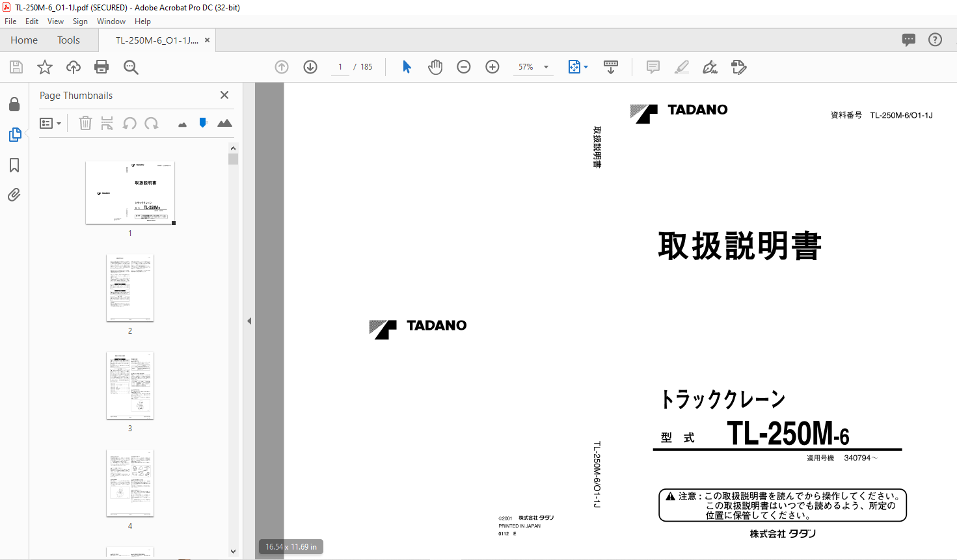Click the Save file icon
This screenshot has width=957, height=560.
point(16,67)
